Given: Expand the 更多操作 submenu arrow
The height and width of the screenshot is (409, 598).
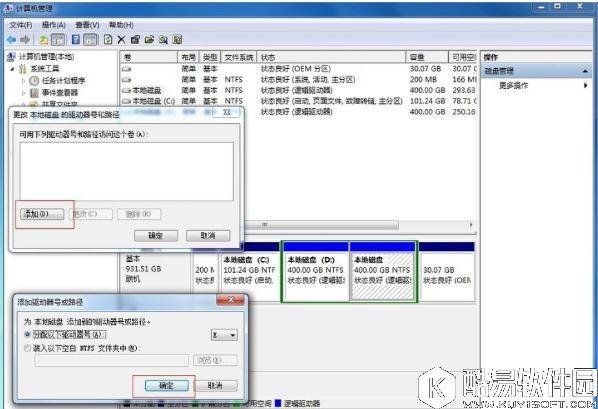Looking at the screenshot, I should coord(585,85).
